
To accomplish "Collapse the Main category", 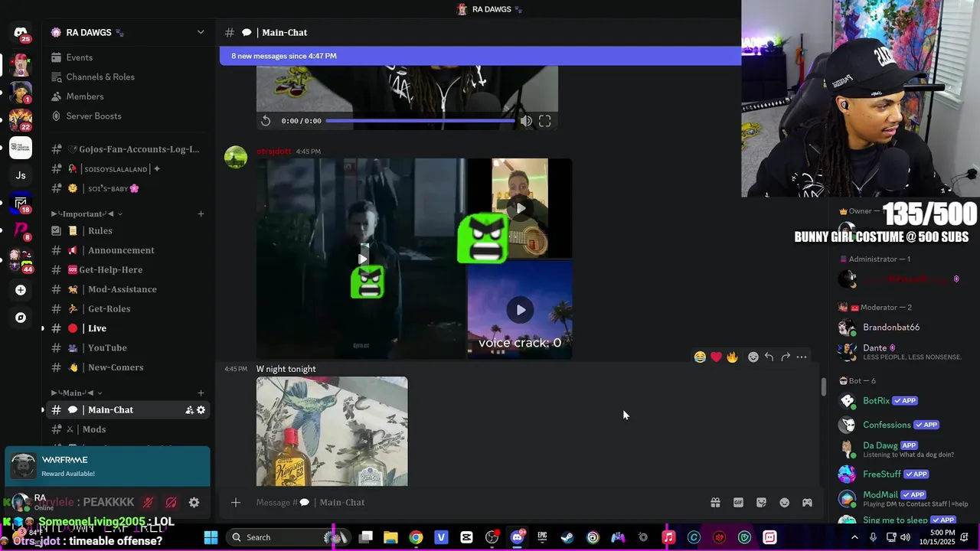I will click(x=77, y=393).
